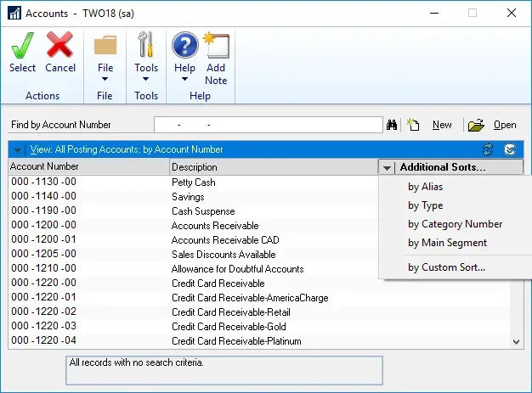This screenshot has height=393, width=532.
Task: Click the refresh icon in view bar
Action: (488, 149)
